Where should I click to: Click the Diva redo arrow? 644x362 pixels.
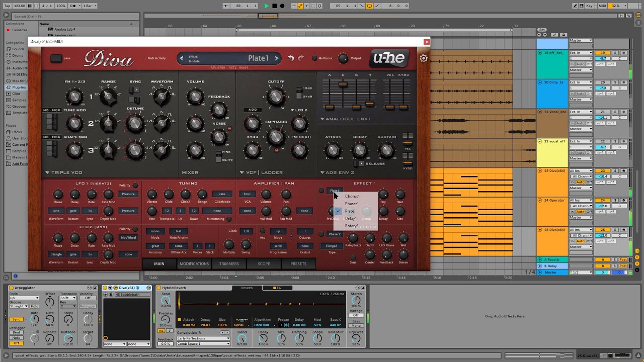[x=301, y=58]
